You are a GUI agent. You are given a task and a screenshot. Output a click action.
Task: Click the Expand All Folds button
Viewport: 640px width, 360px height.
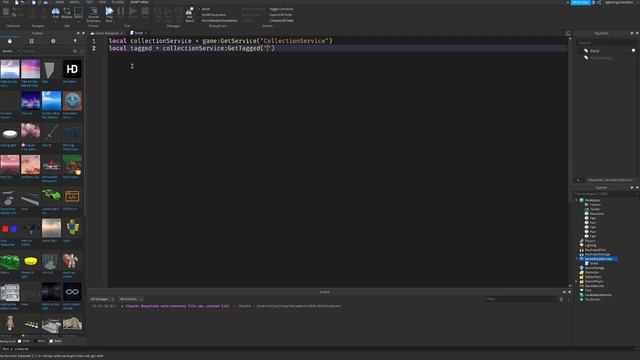(281, 15)
